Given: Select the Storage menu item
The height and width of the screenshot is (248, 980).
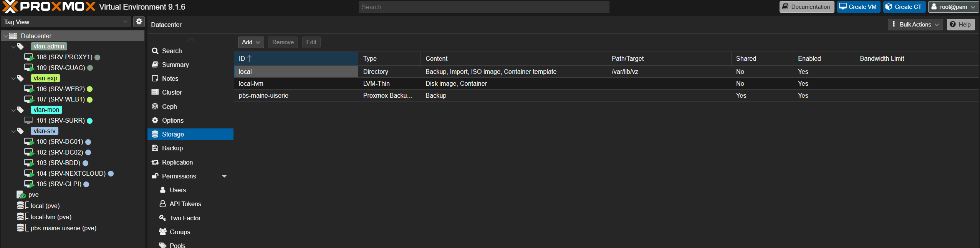Looking at the screenshot, I should click(x=190, y=134).
